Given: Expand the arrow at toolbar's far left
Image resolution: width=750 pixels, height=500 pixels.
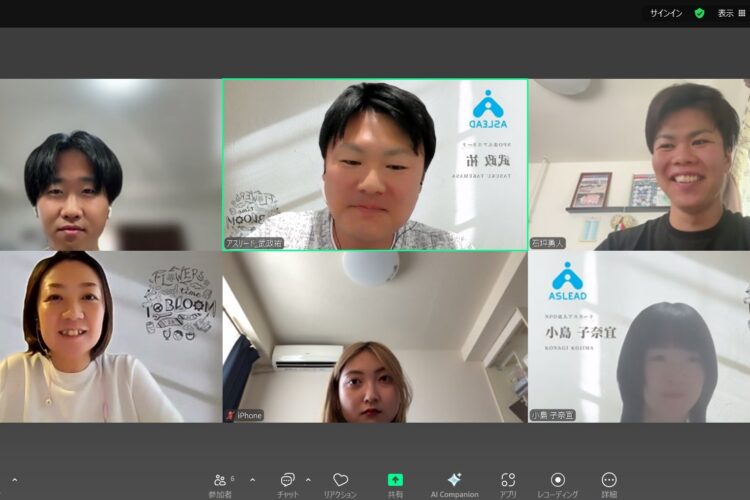Looking at the screenshot, I should [x=15, y=480].
